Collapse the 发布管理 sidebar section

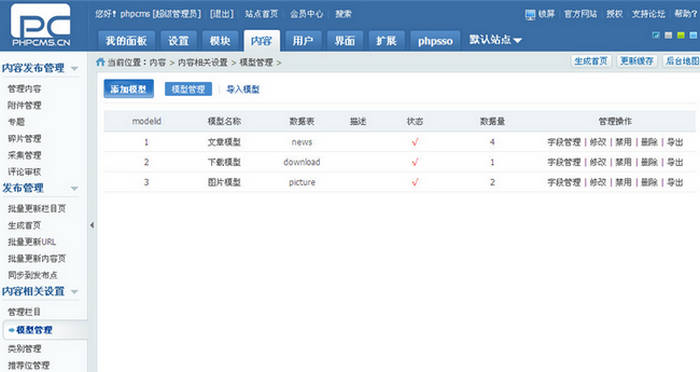tap(75, 188)
